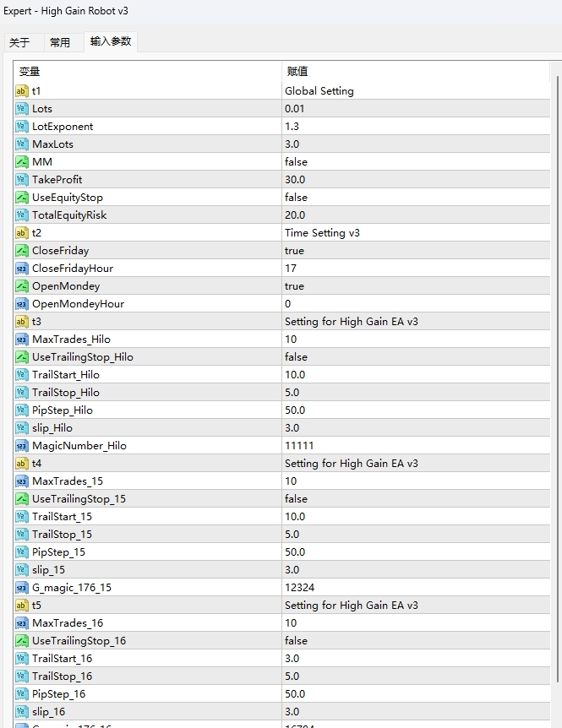This screenshot has height=728, width=562.
Task: Click the UseTrailingStop_Hilo false value
Action: click(x=296, y=357)
